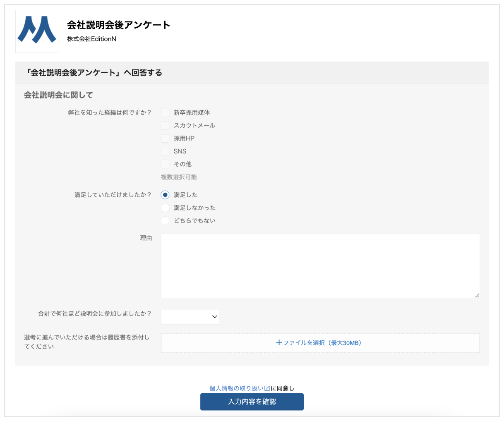Focus the 理由 text area

pyautogui.click(x=320, y=266)
